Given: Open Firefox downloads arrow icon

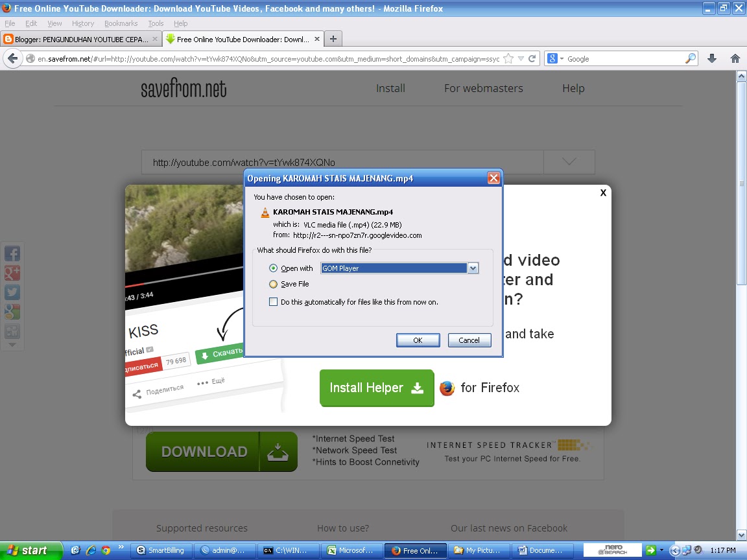Looking at the screenshot, I should [712, 58].
